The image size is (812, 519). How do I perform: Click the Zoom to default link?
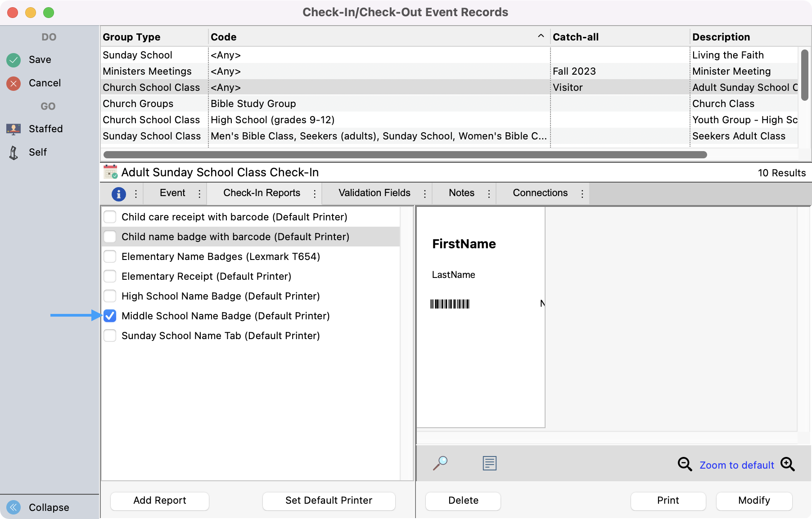(736, 465)
